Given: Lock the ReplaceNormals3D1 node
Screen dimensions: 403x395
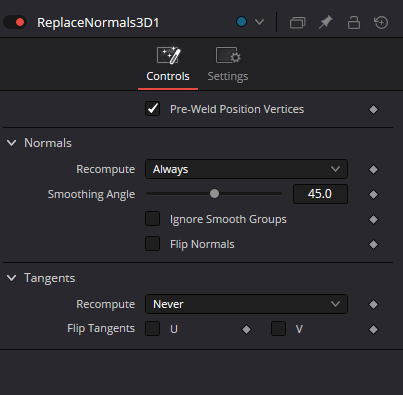Looking at the screenshot, I should click(x=354, y=23).
